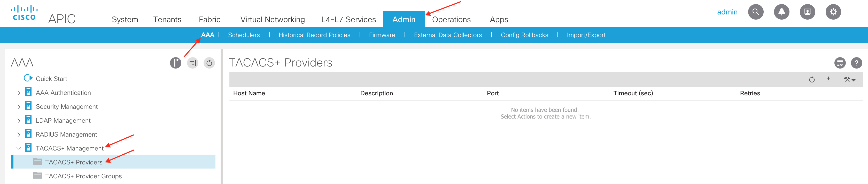Sort by the Host Name column header
The image size is (868, 184).
point(249,94)
